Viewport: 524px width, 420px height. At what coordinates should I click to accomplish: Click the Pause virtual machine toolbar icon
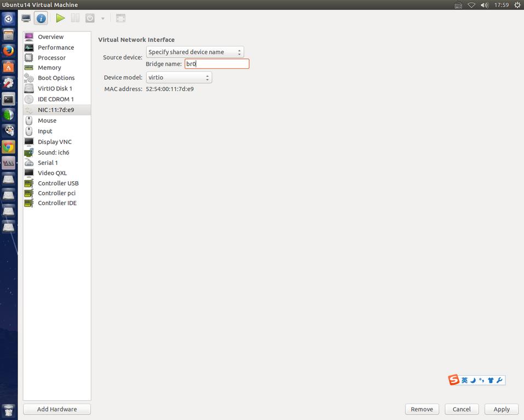coord(75,18)
